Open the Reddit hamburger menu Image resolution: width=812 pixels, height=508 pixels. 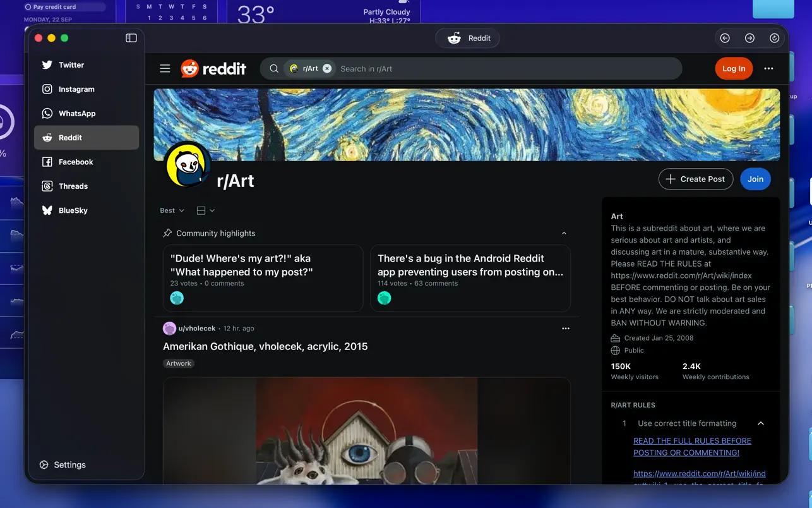tap(165, 69)
